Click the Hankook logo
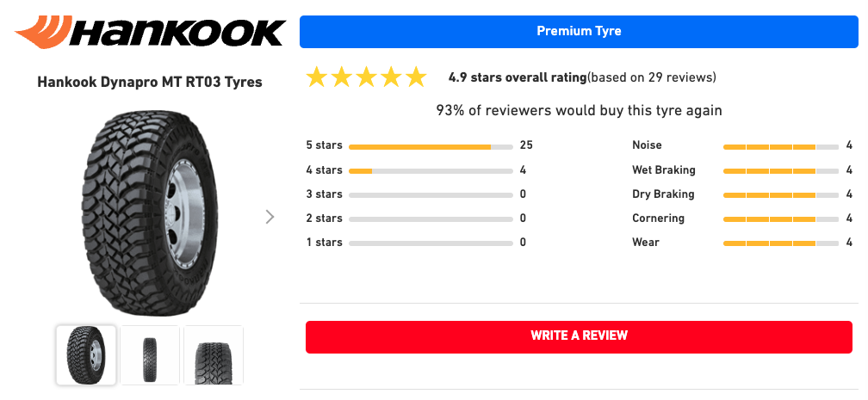 pyautogui.click(x=149, y=33)
